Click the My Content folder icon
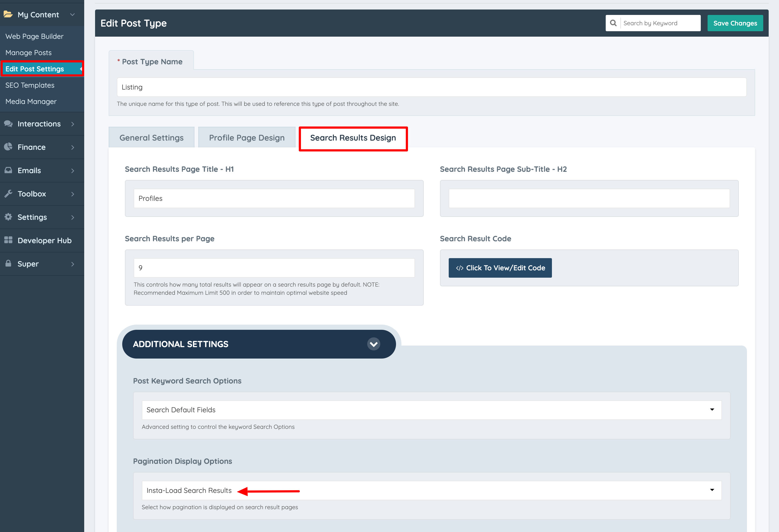This screenshot has height=532, width=779. [x=8, y=14]
